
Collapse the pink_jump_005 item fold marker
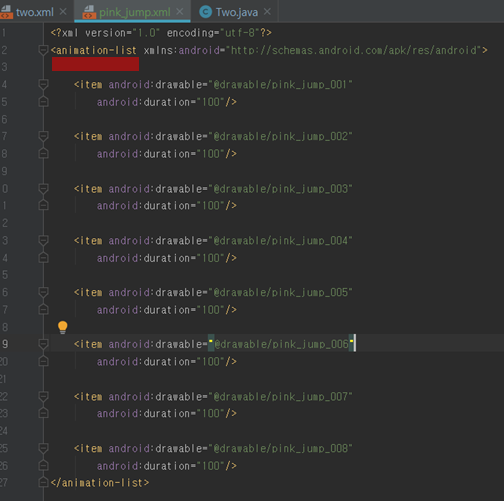pyautogui.click(x=43, y=293)
